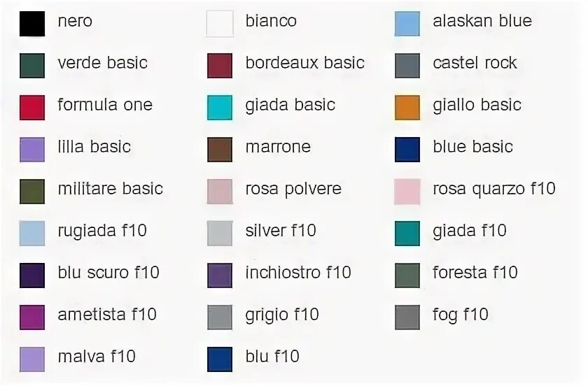This screenshot has width=588, height=386.
Task: Pick the marrone brown swatch
Action: click(220, 150)
